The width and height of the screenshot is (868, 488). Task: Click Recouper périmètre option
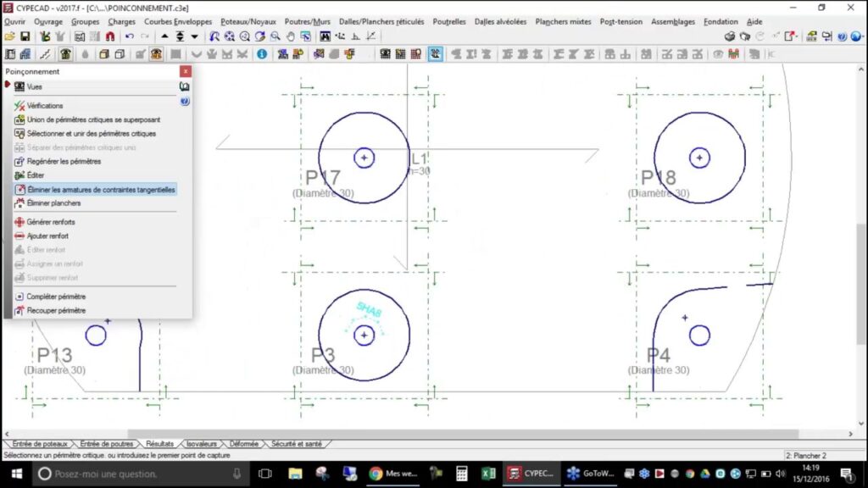coord(56,311)
